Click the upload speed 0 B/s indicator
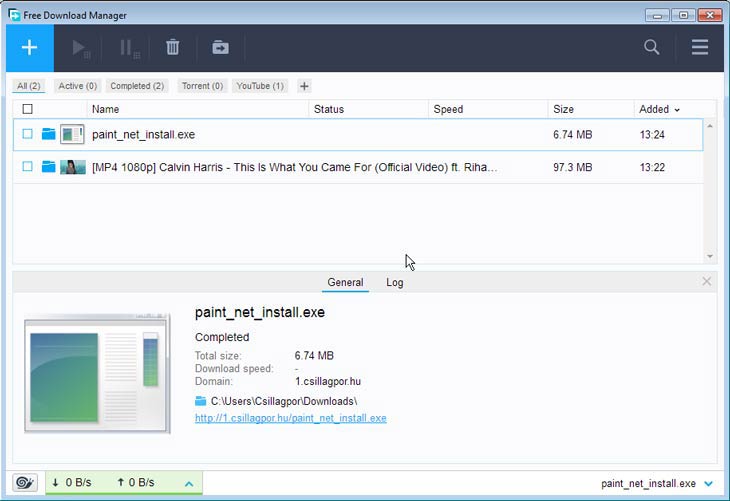 tap(135, 482)
